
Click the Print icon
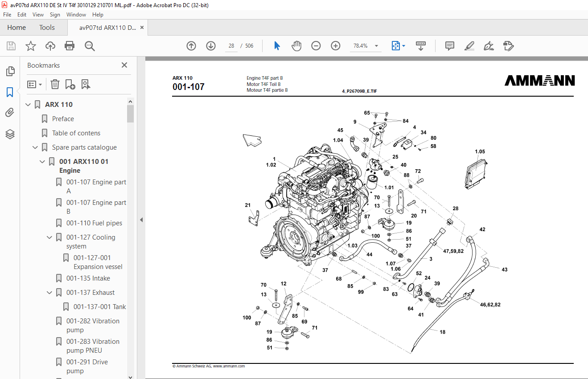(x=70, y=46)
